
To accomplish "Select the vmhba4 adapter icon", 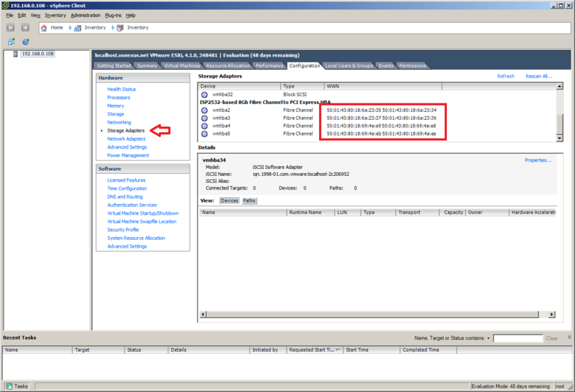I will (x=205, y=126).
